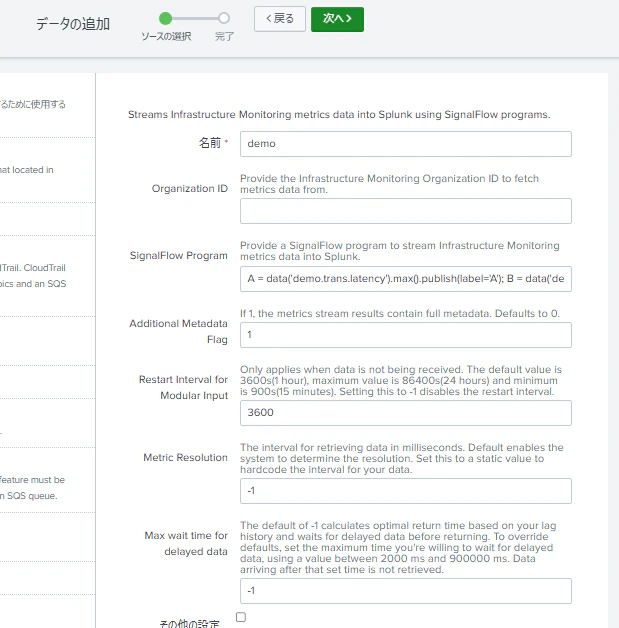Click the 'Streams Infrastructure Monitoring metrics' description text
This screenshot has height=628, width=619.
pos(339,115)
